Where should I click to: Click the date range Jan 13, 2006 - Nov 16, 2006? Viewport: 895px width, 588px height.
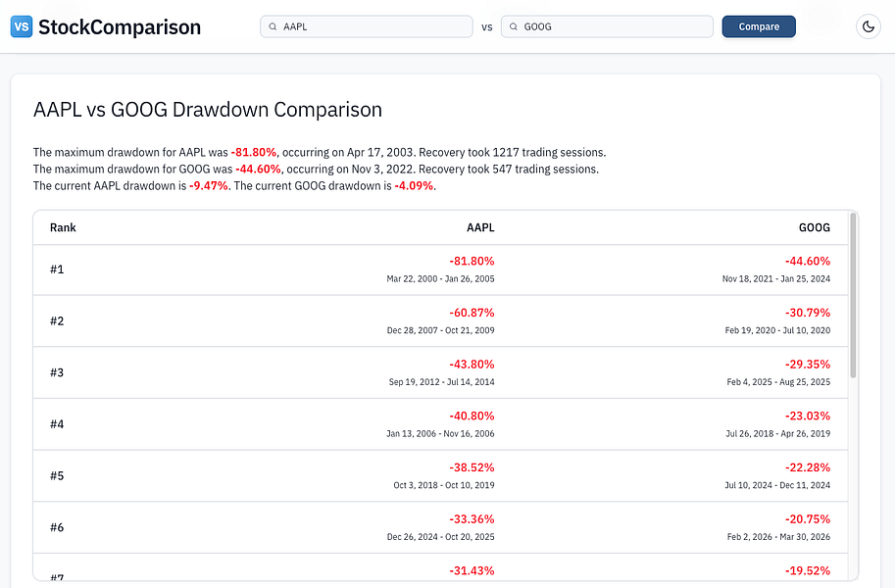point(441,434)
